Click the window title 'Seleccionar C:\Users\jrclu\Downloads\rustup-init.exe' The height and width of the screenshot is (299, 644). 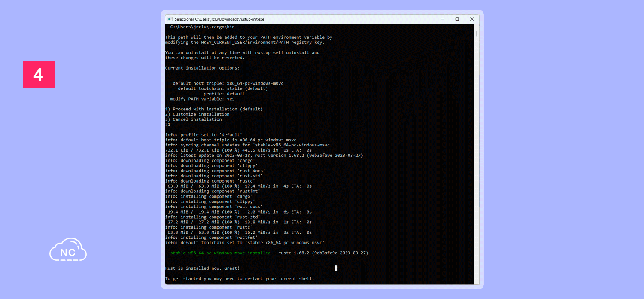[219, 19]
